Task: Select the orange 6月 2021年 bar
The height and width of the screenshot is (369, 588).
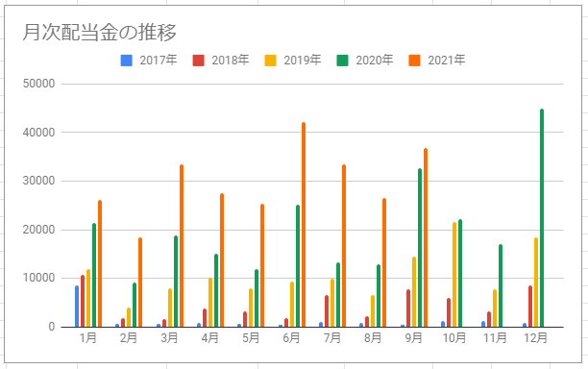Action: [304, 225]
